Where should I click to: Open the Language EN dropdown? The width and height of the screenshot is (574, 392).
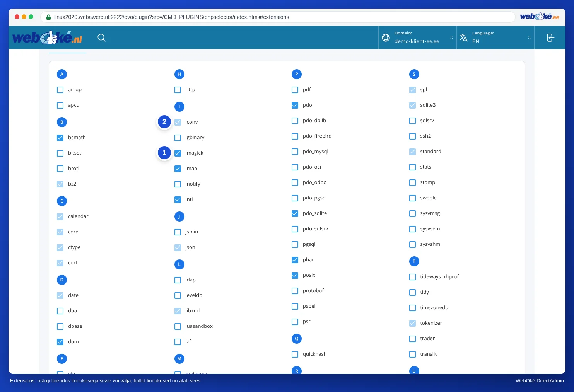(x=495, y=37)
